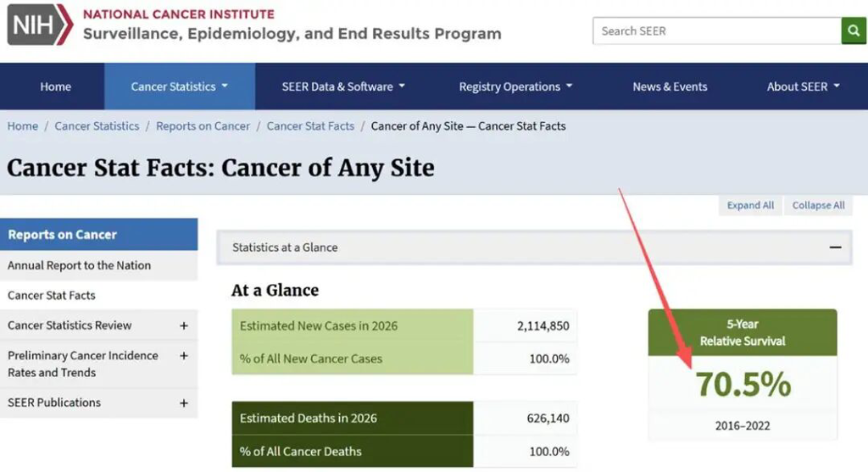
Task: Click the Expand All button
Action: coord(750,205)
